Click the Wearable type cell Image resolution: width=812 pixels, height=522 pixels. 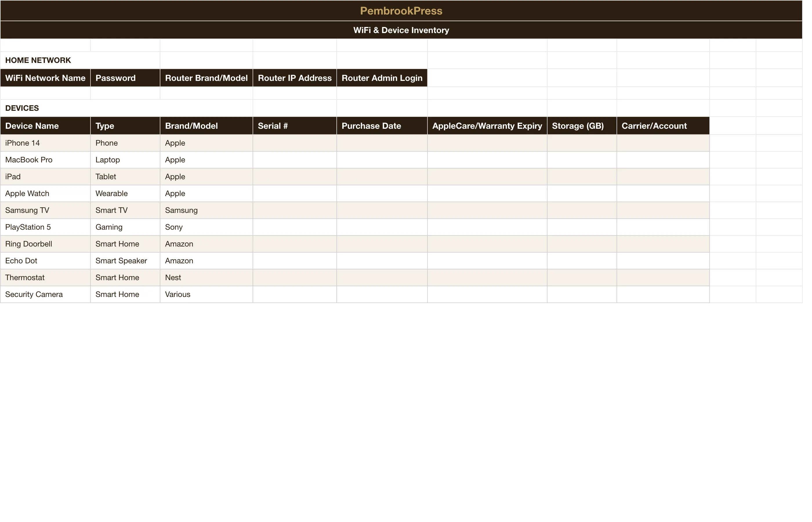point(125,193)
